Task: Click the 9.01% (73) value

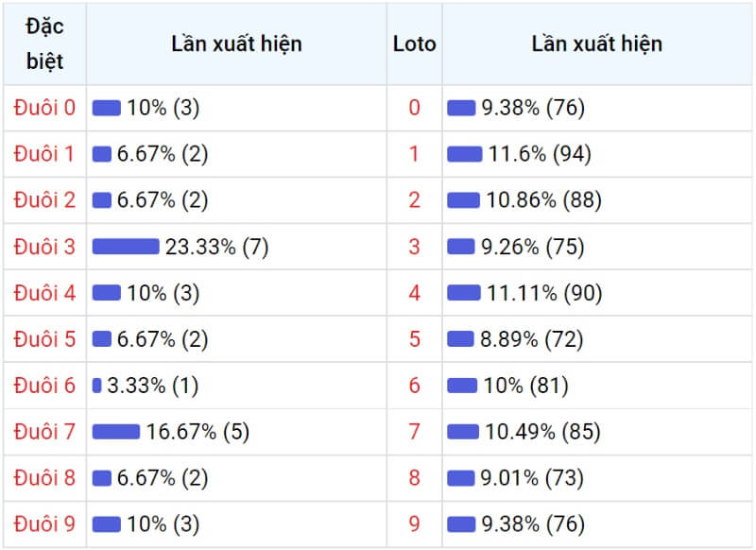Action: (x=532, y=477)
